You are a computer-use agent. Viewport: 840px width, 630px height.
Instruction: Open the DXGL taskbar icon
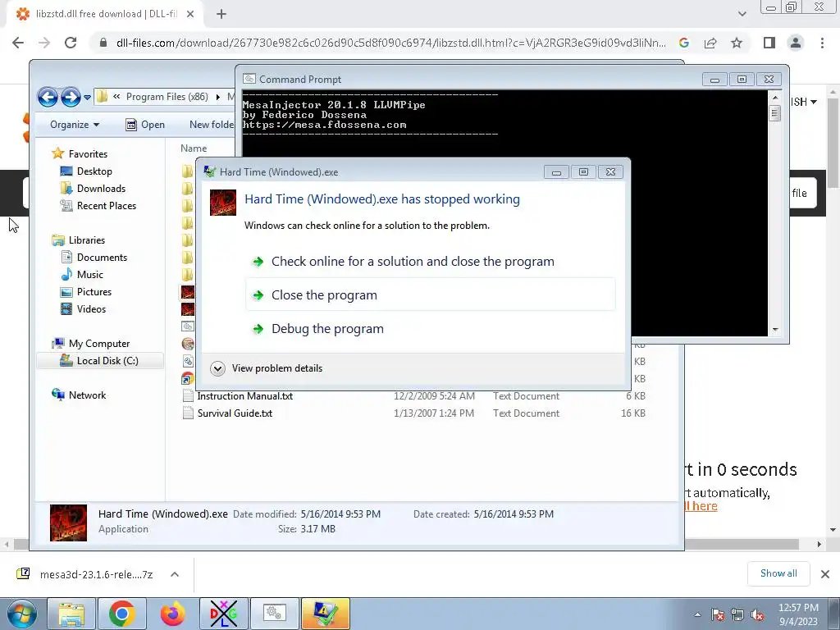pyautogui.click(x=223, y=614)
